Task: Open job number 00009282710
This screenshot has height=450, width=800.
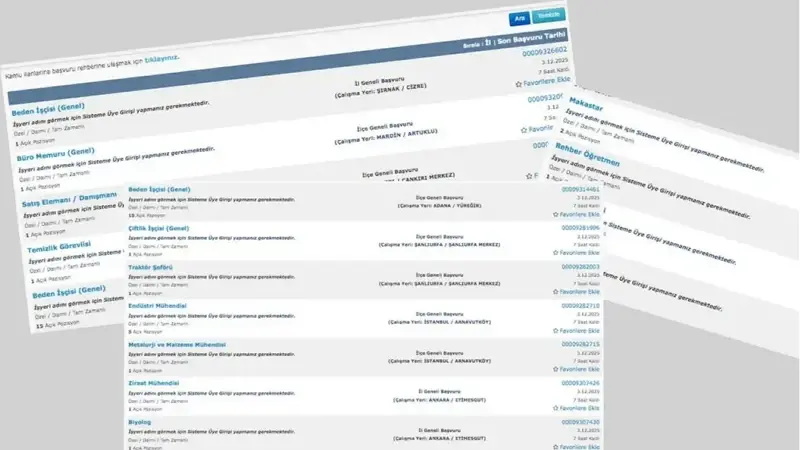Action: pyautogui.click(x=580, y=305)
